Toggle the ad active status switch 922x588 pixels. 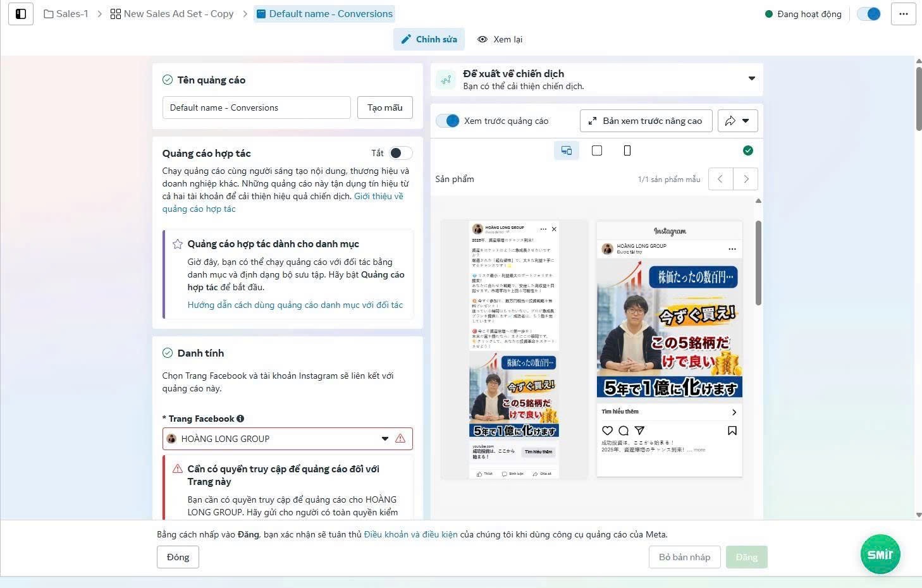coord(869,13)
